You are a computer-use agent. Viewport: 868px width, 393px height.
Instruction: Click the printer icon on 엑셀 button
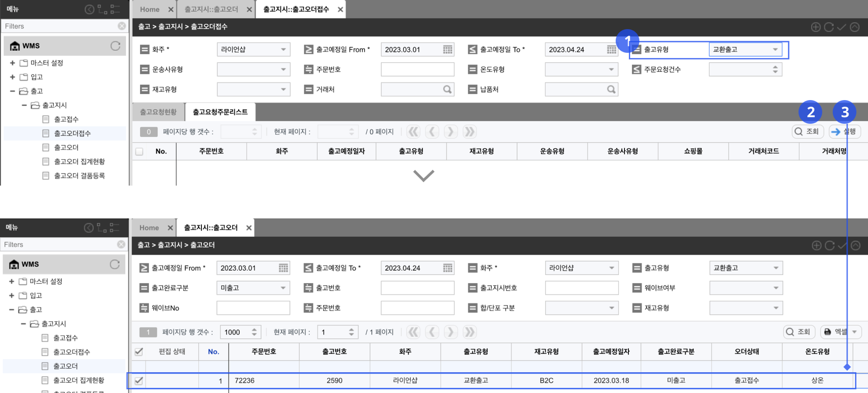point(828,332)
